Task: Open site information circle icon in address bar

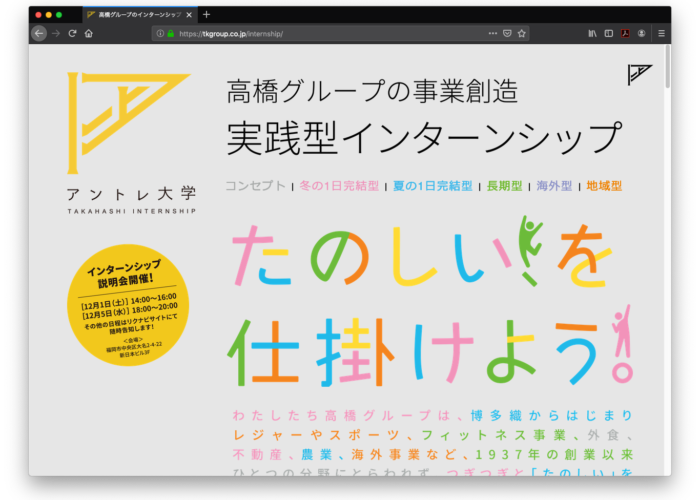Action: point(160,33)
